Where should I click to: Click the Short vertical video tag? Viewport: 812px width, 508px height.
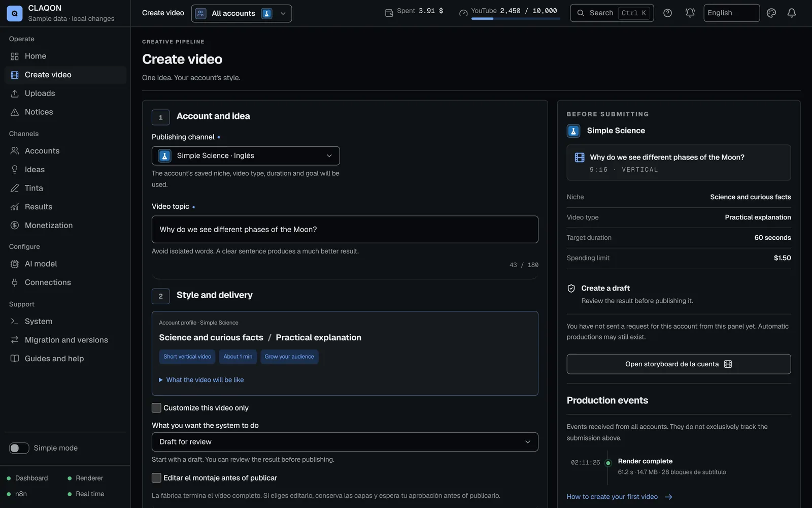pyautogui.click(x=187, y=357)
